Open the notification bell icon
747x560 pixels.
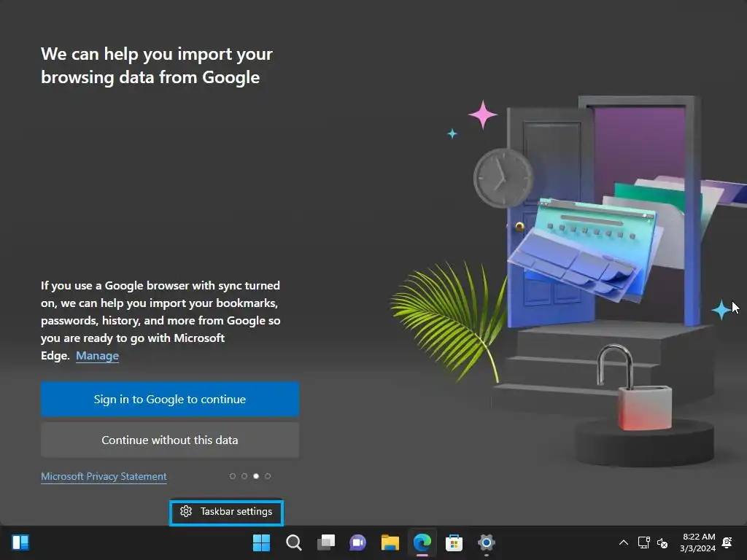coord(727,542)
